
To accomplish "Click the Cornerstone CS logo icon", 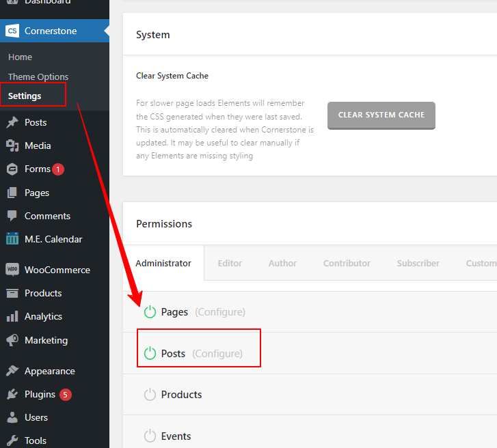I will (12, 31).
